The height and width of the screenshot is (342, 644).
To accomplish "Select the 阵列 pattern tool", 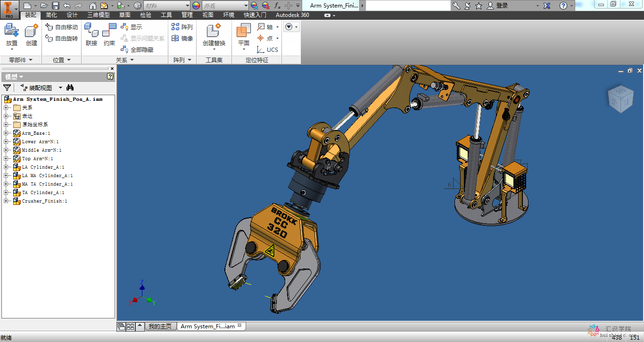I will (182, 27).
